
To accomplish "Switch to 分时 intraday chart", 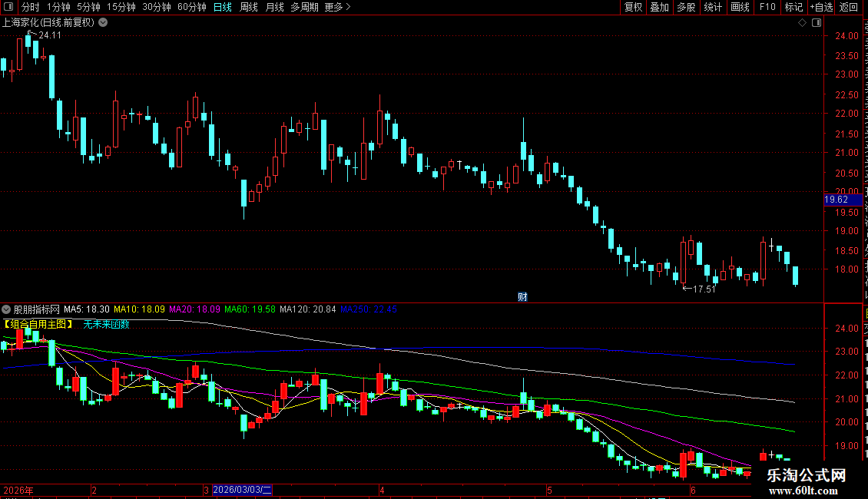I will pyautogui.click(x=31, y=7).
